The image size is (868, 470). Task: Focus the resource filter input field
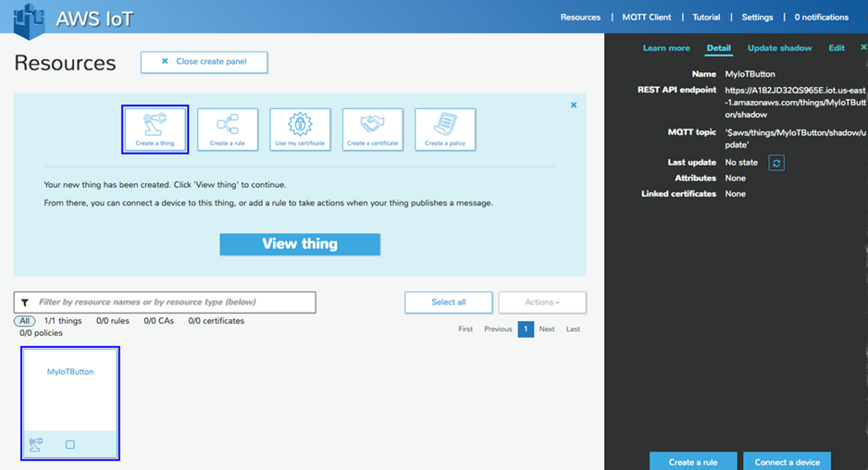[165, 303]
